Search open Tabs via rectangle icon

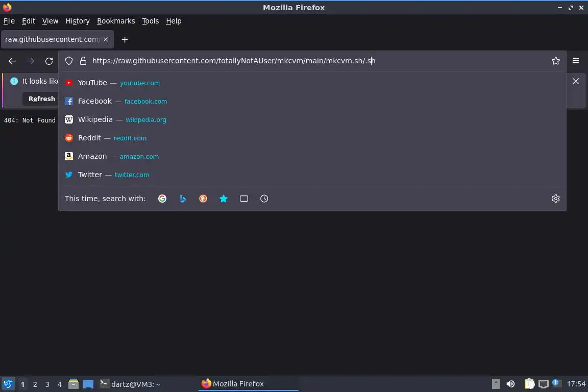tap(244, 199)
